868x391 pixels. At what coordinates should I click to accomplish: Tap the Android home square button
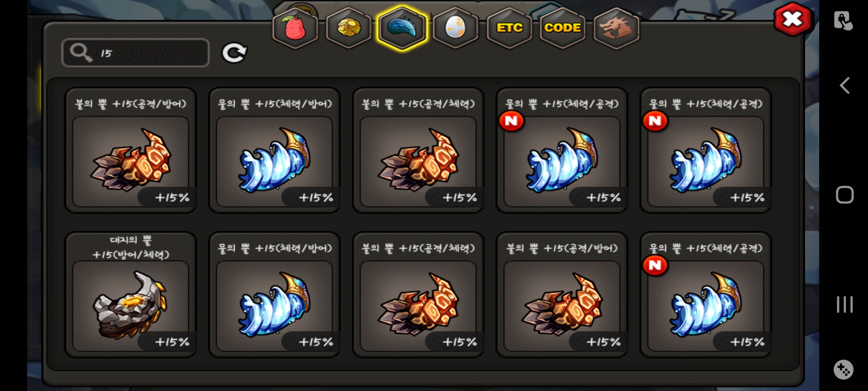tap(844, 195)
